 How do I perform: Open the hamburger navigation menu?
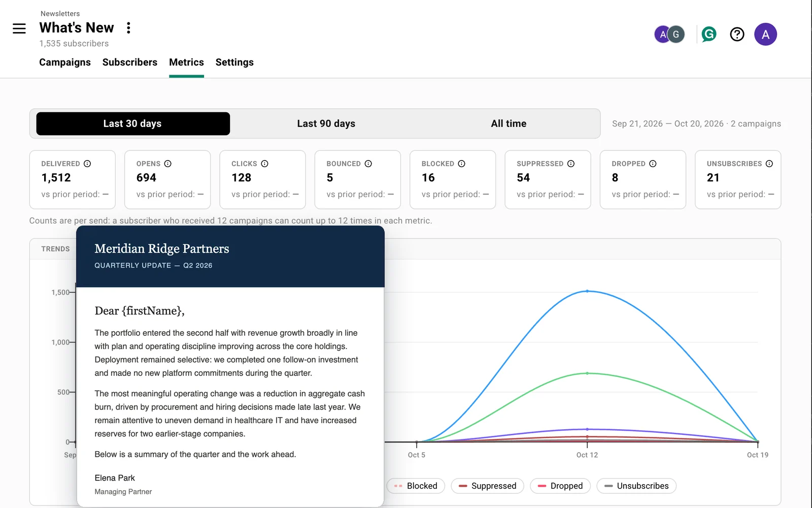(x=19, y=28)
